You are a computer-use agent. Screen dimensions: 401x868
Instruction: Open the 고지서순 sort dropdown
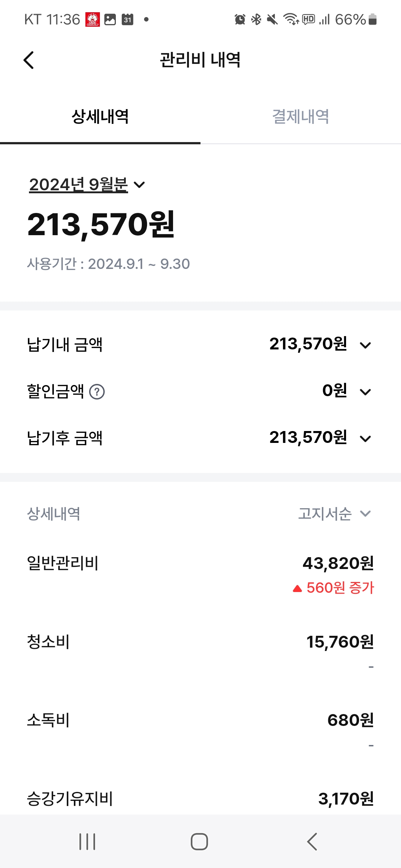coord(334,514)
